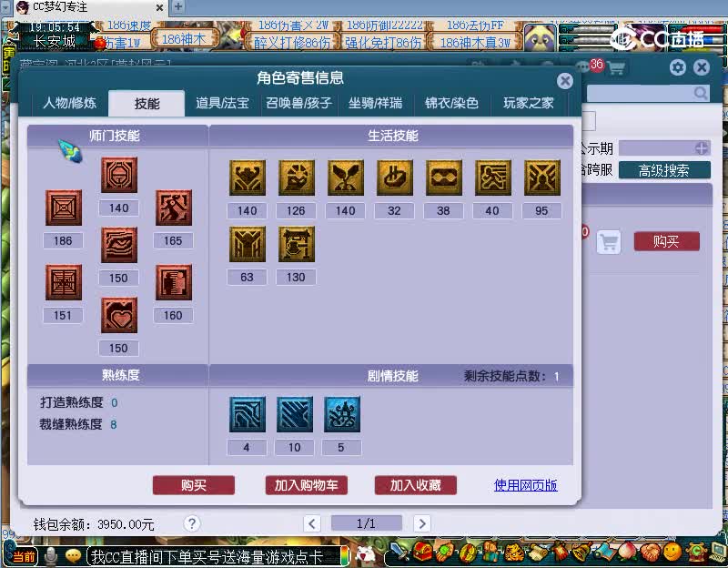Select the story skill icon with level 10
The width and height of the screenshot is (728, 568).
tap(295, 414)
